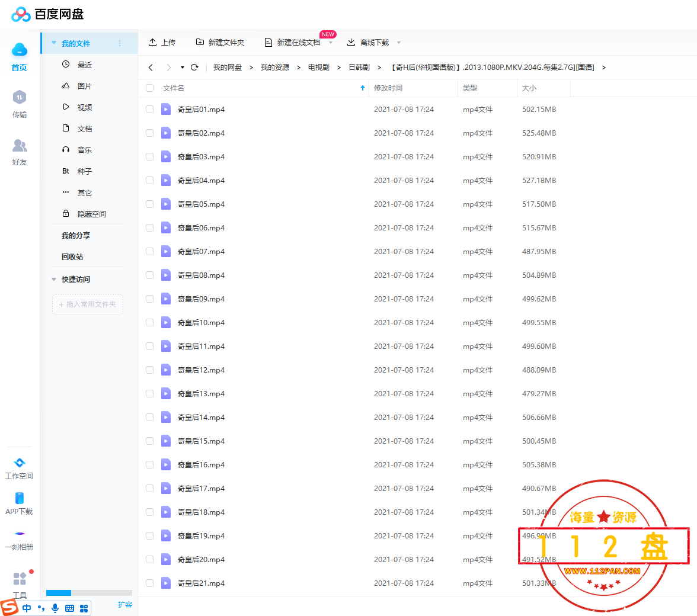Open 隐藏空间 in the sidebar
The image size is (697, 616).
(91, 214)
